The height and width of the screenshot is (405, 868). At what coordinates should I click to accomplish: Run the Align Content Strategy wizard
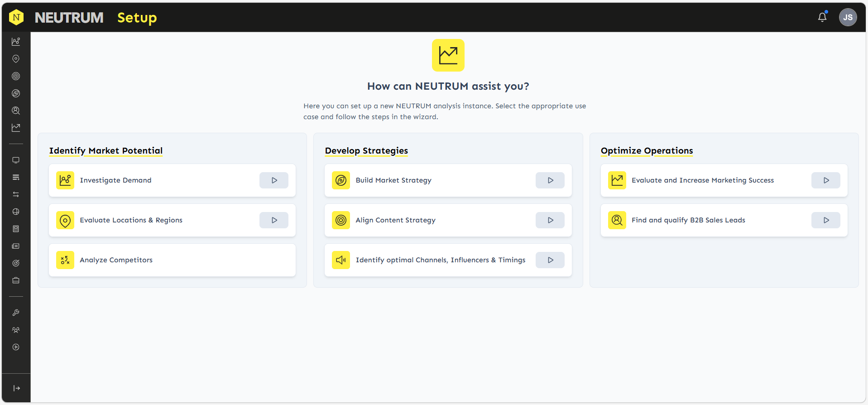coord(550,220)
